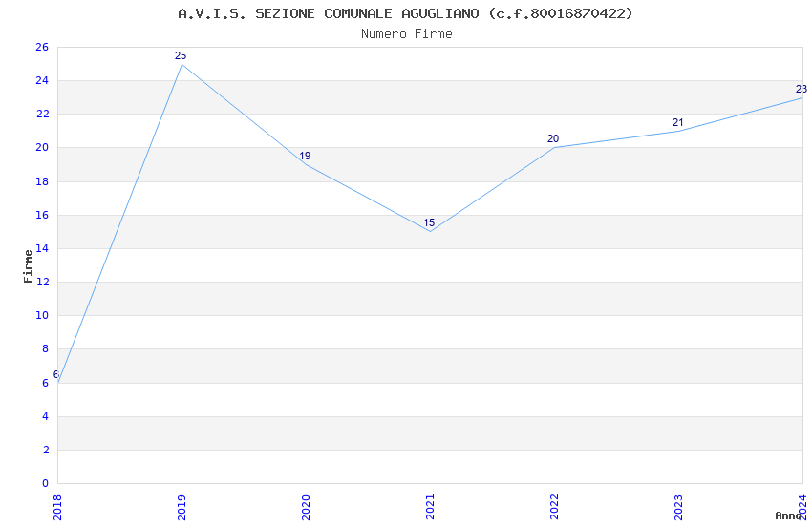Select the 2018 x-axis year label

(57, 508)
